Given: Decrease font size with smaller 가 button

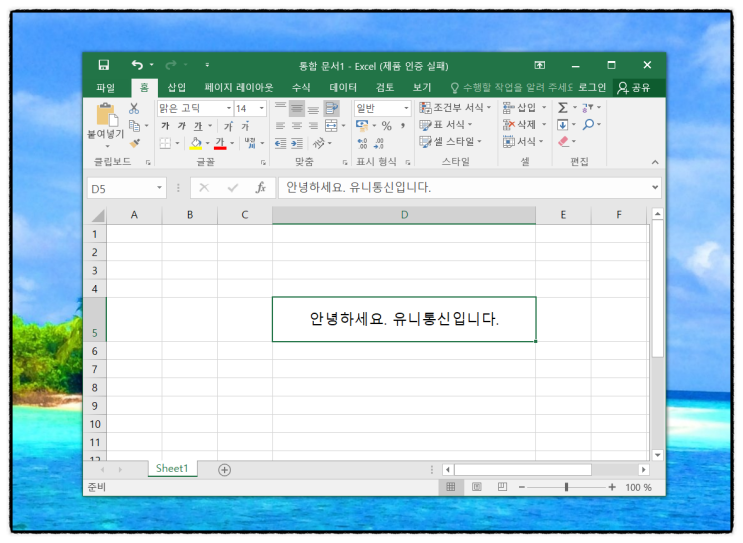Looking at the screenshot, I should [245, 126].
